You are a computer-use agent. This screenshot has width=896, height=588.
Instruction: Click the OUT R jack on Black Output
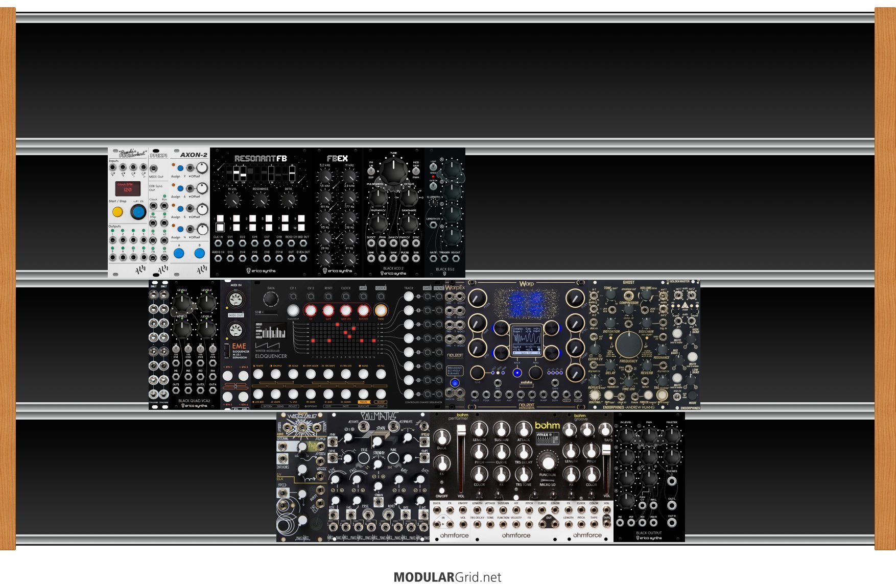click(672, 523)
